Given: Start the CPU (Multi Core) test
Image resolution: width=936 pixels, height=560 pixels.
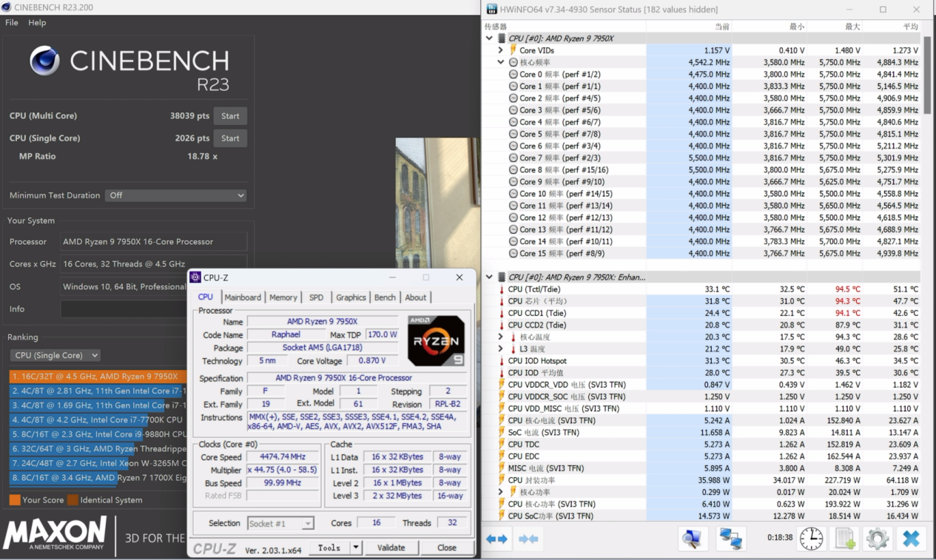Looking at the screenshot, I should pos(230,116).
